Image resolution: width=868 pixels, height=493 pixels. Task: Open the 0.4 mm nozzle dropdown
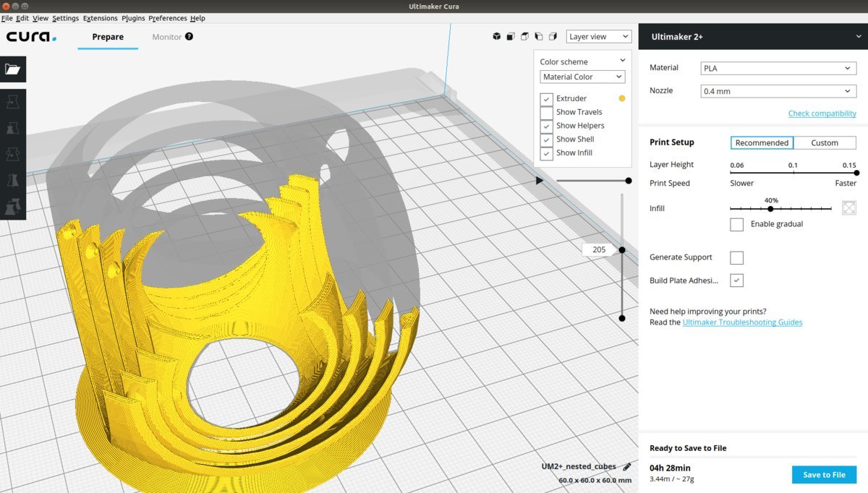click(x=779, y=91)
